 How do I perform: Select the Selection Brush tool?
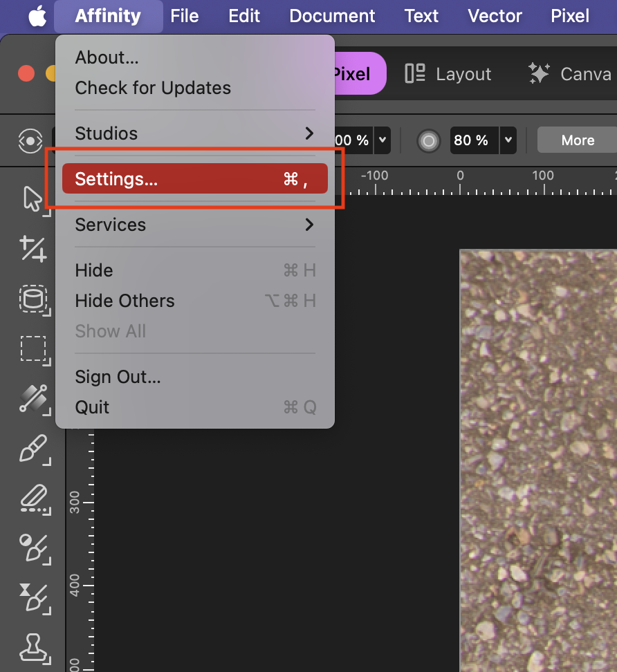(x=35, y=400)
